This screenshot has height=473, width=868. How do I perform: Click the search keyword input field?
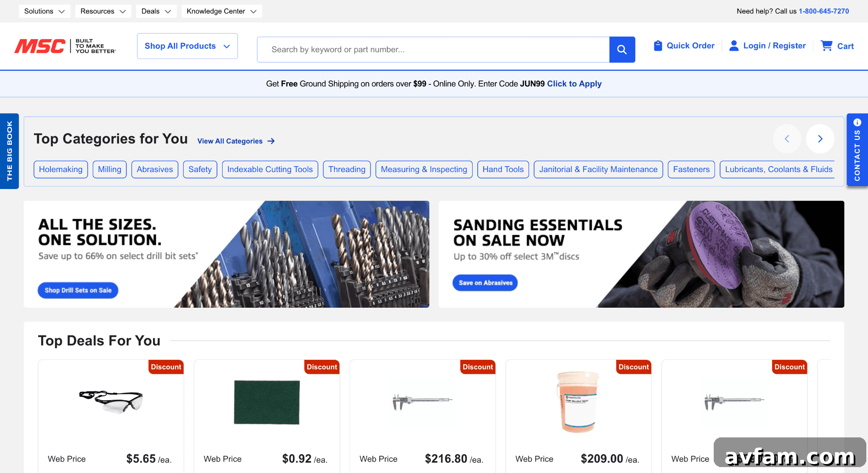(433, 50)
